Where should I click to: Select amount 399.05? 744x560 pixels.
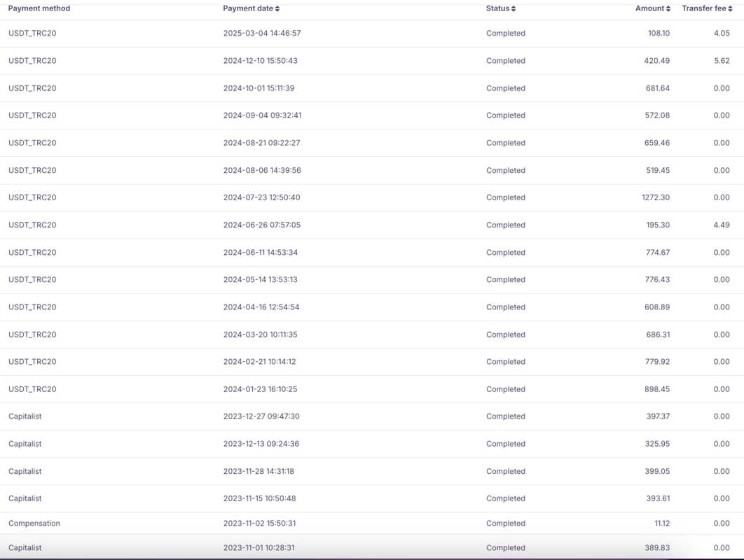(x=657, y=471)
